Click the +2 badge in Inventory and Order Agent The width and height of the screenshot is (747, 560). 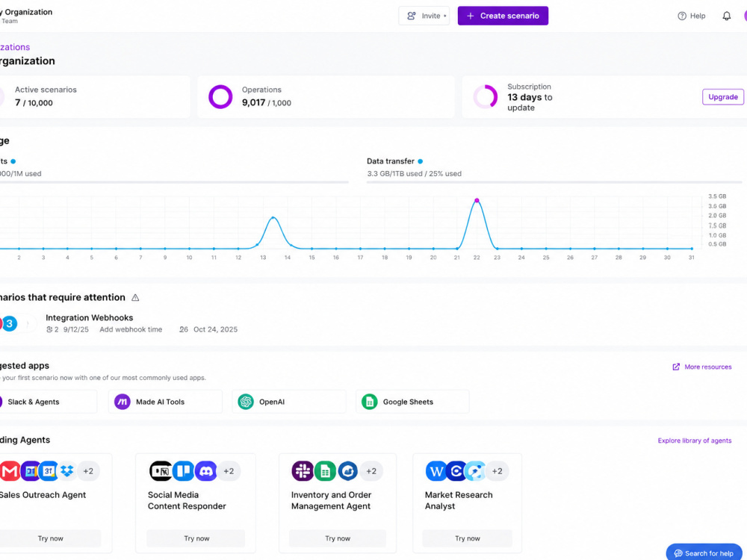(371, 471)
